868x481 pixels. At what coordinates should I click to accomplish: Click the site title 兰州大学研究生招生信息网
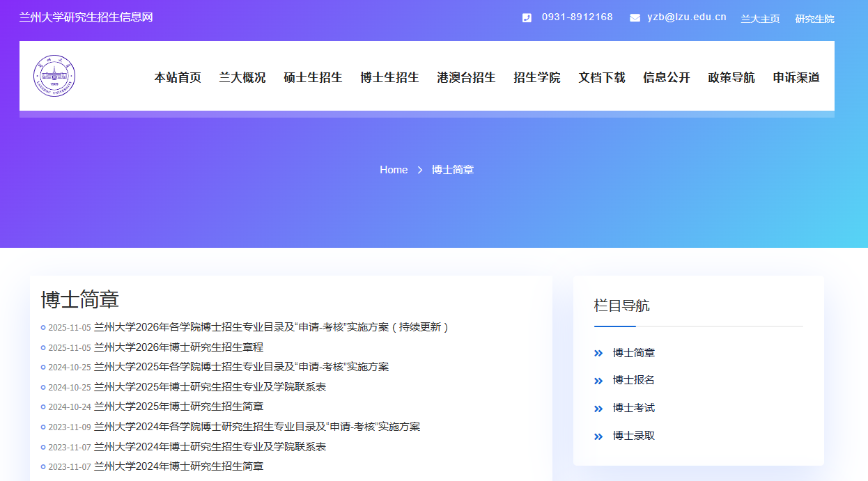point(86,17)
